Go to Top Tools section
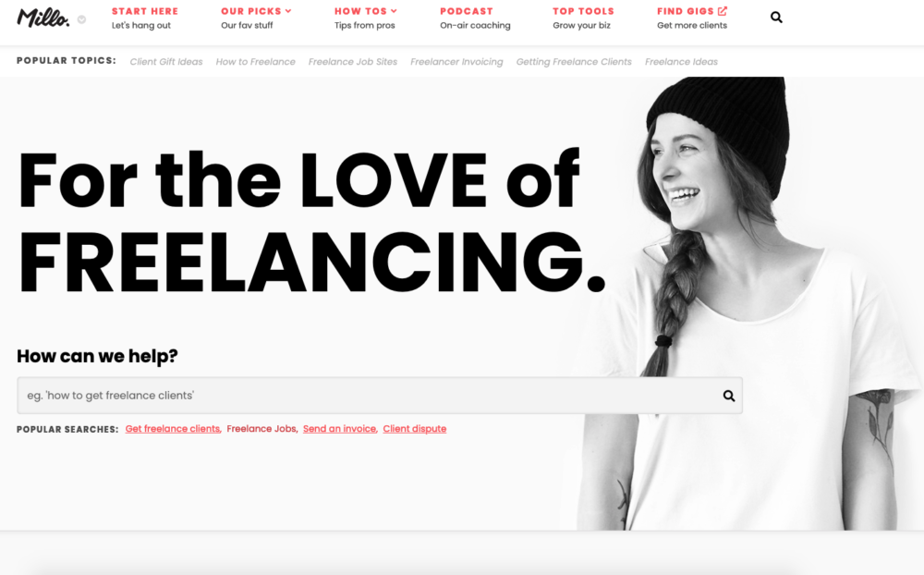The image size is (924, 575). point(583,18)
